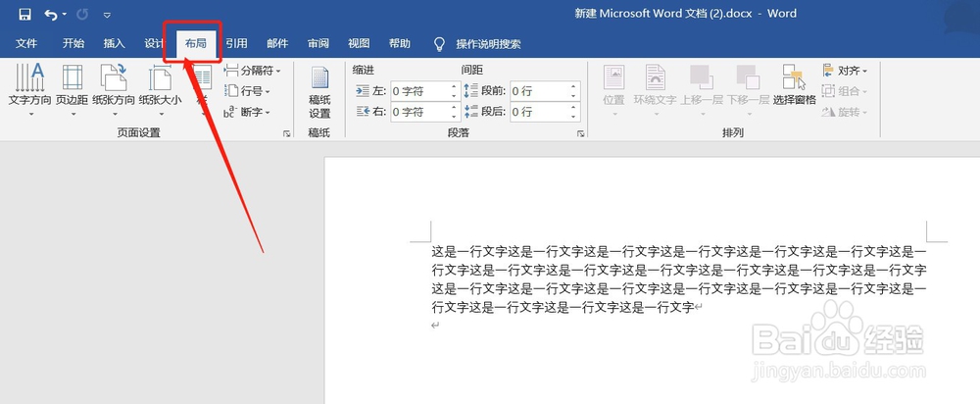Open the 文字方向 text direction tool
This screenshot has width=980, height=404.
[29, 90]
